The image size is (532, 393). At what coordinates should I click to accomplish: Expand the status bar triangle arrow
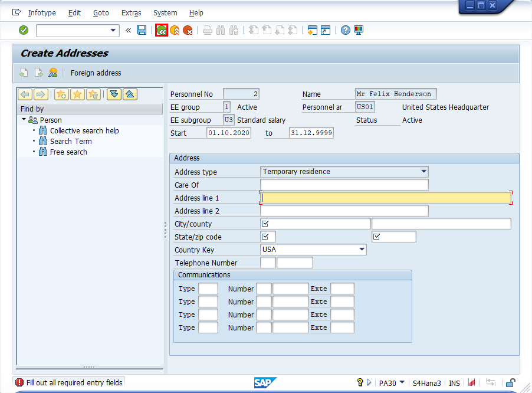(x=369, y=382)
